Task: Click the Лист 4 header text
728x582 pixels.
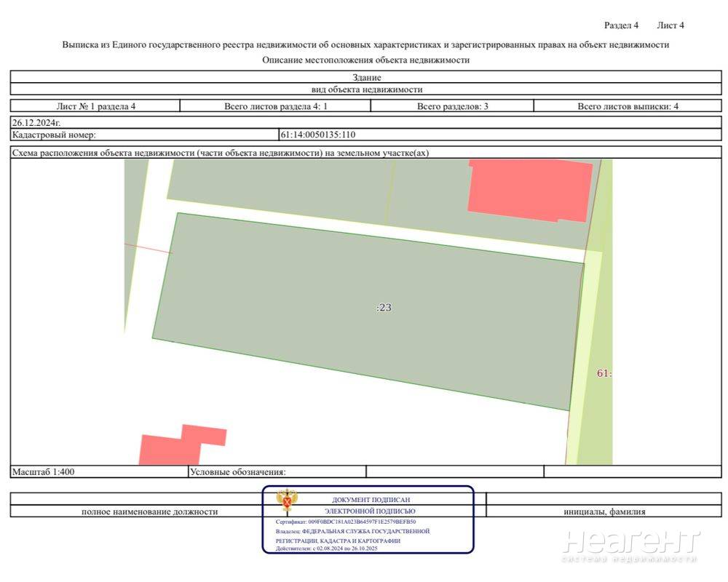Action: [670, 25]
